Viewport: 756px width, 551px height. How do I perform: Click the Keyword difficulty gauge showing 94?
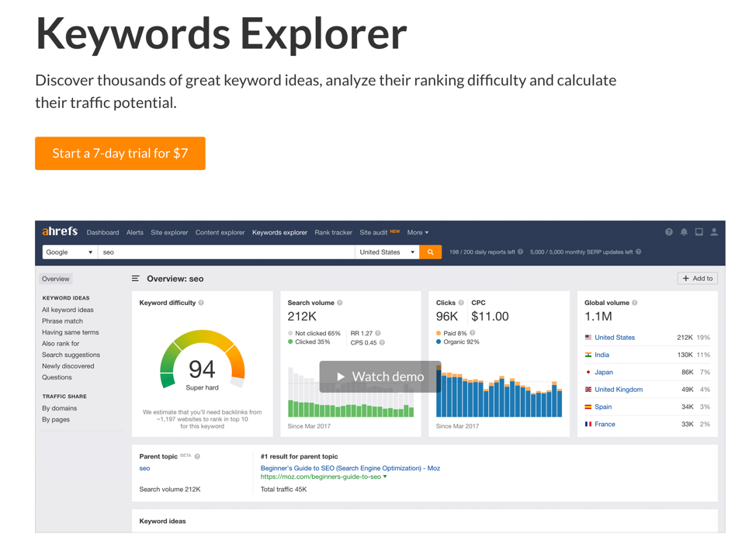pyautogui.click(x=202, y=359)
